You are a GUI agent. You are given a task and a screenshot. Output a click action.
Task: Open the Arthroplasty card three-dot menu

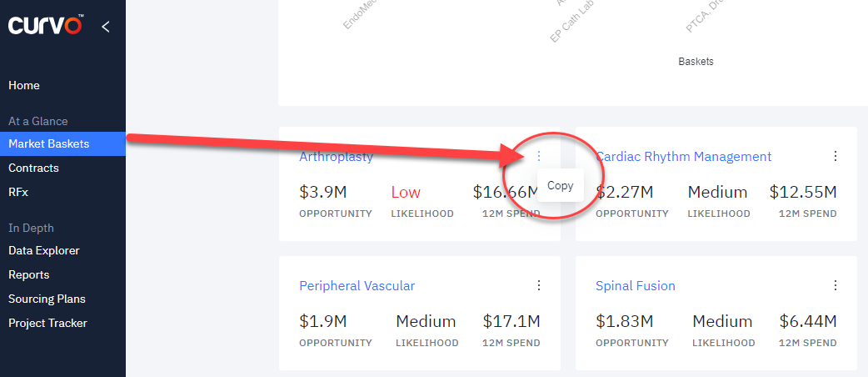(539, 156)
